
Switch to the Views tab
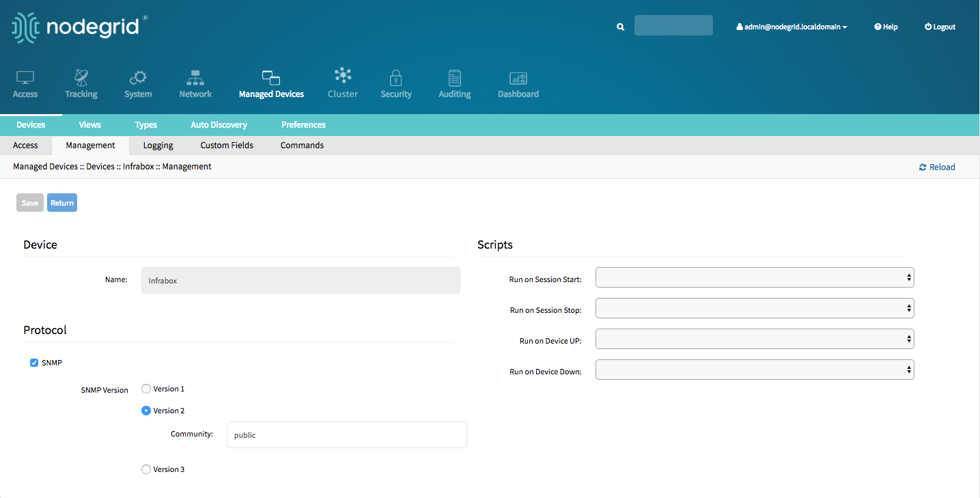point(89,125)
